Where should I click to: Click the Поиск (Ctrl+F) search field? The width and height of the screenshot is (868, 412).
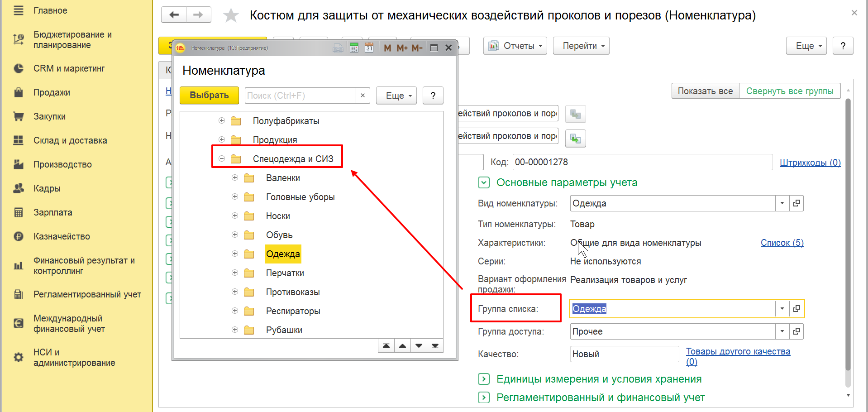tap(300, 96)
